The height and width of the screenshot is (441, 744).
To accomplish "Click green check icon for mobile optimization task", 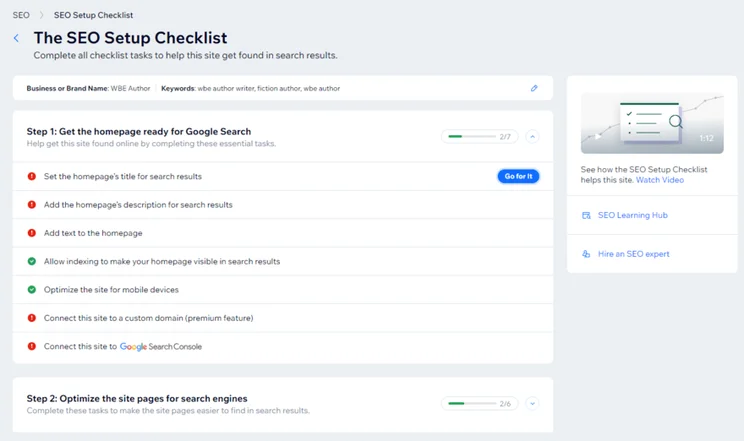I will tap(32, 290).
